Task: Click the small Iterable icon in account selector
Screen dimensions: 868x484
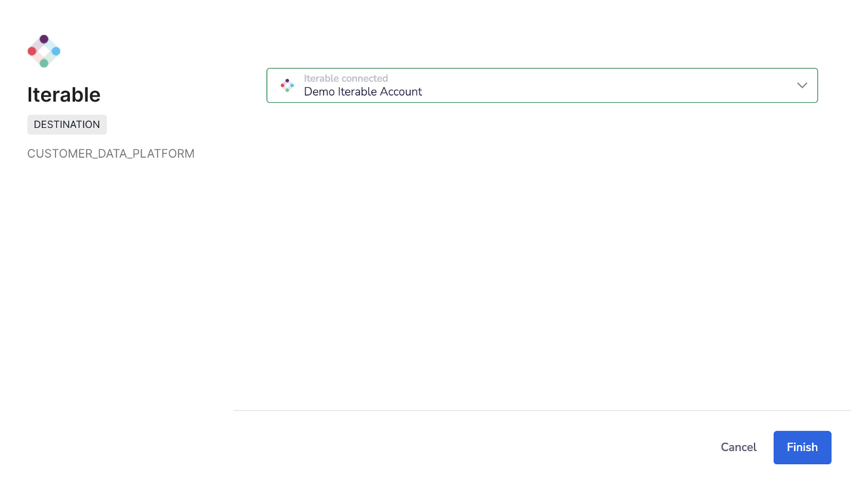Action: 287,85
